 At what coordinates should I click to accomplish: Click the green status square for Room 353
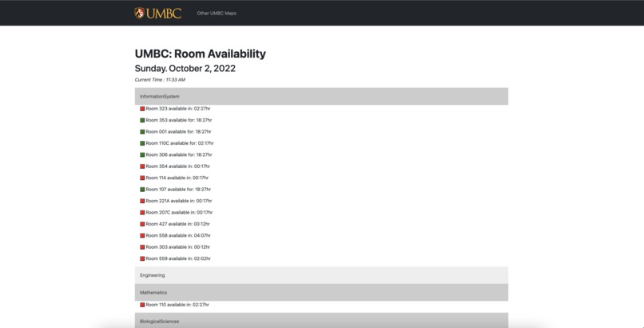click(142, 121)
